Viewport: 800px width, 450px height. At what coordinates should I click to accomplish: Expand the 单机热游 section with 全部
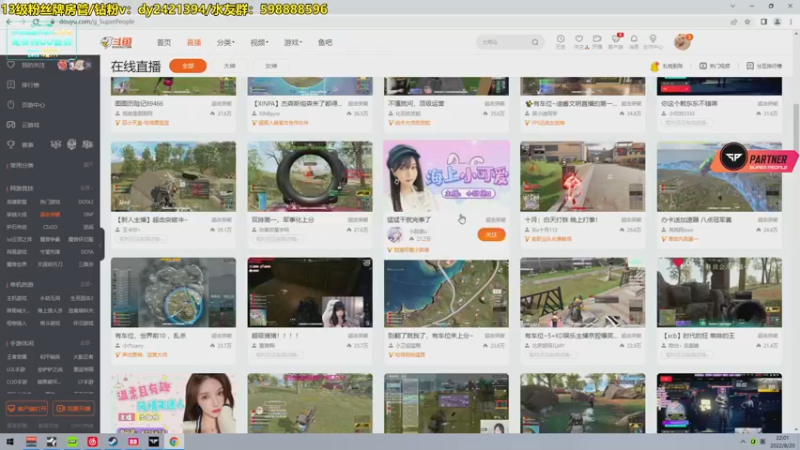tap(86, 284)
